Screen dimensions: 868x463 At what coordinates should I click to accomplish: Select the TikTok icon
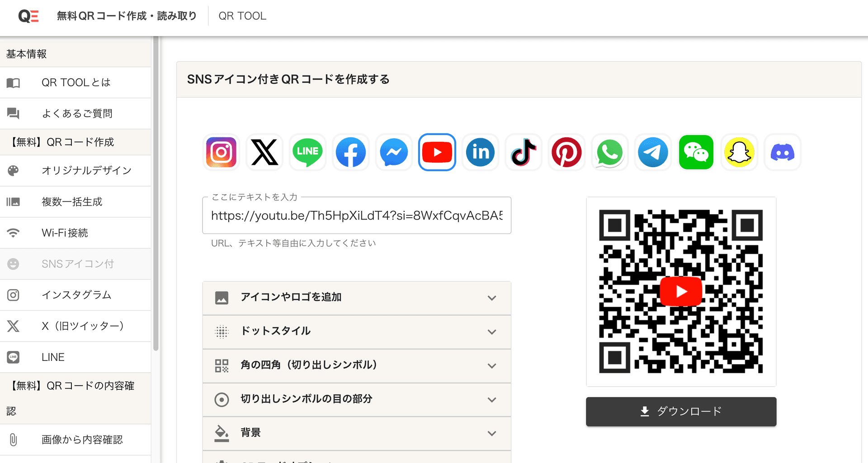[523, 152]
